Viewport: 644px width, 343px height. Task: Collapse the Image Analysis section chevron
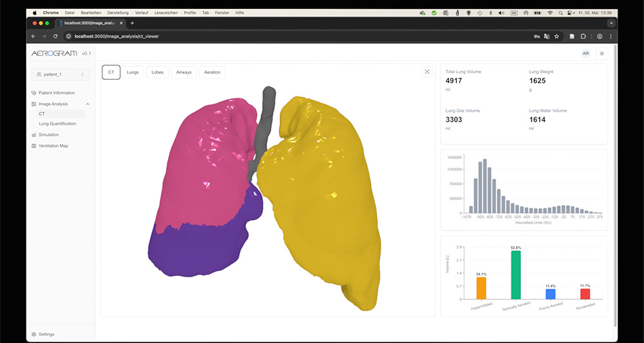point(88,104)
